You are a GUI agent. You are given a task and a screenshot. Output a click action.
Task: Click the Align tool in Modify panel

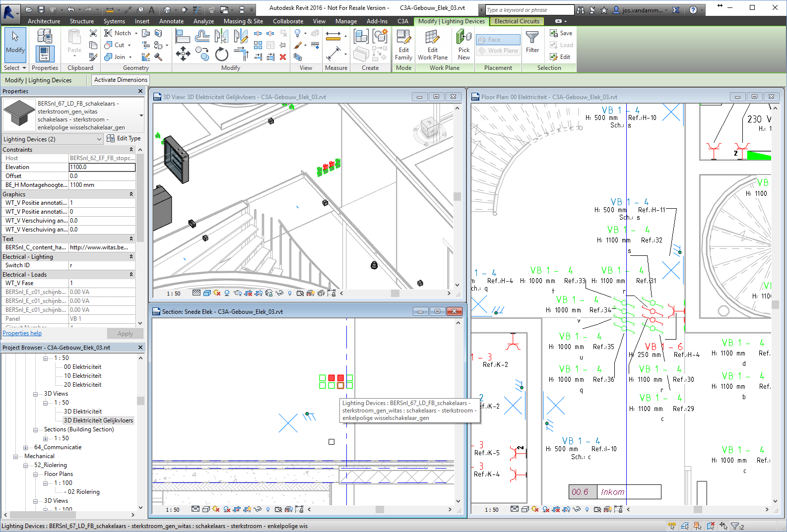pos(183,36)
